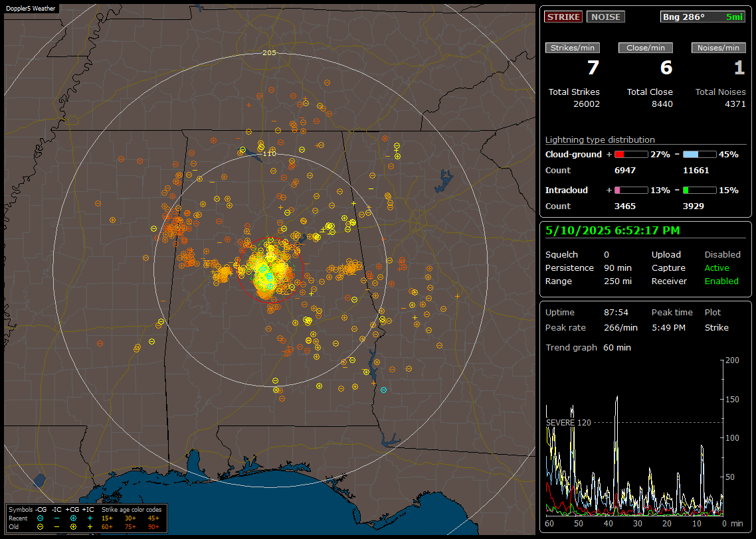The height and width of the screenshot is (539, 756).
Task: Click the Capture status Active
Action: (x=717, y=268)
